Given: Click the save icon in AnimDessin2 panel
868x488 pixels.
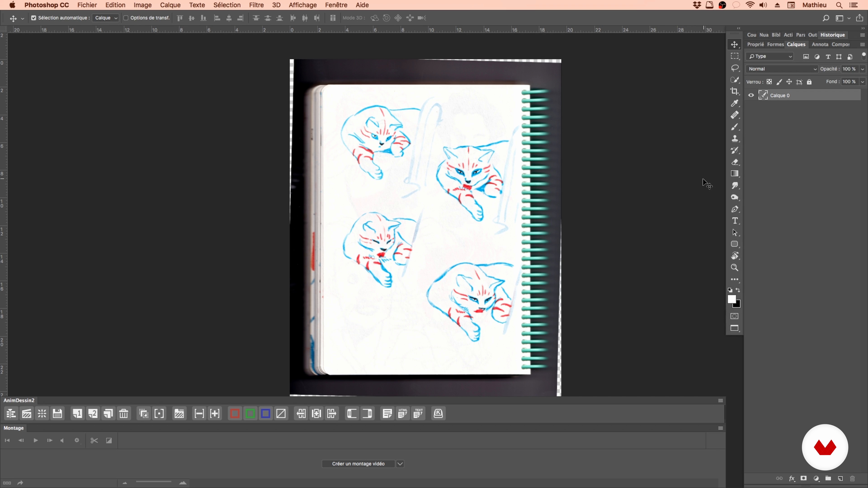Looking at the screenshot, I should click(x=57, y=414).
